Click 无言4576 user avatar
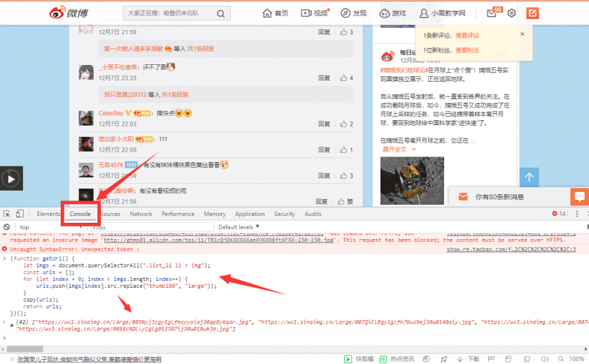The width and height of the screenshot is (589, 364). click(x=86, y=170)
